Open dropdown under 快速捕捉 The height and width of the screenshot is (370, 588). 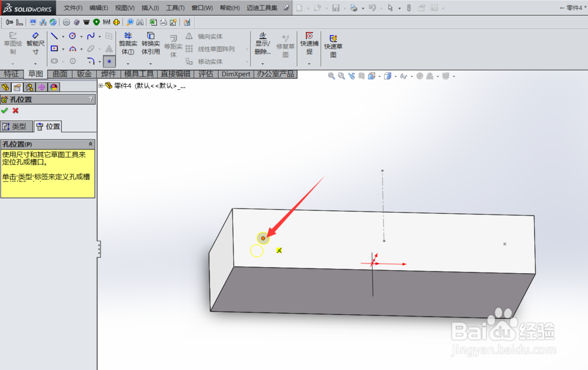[x=309, y=63]
